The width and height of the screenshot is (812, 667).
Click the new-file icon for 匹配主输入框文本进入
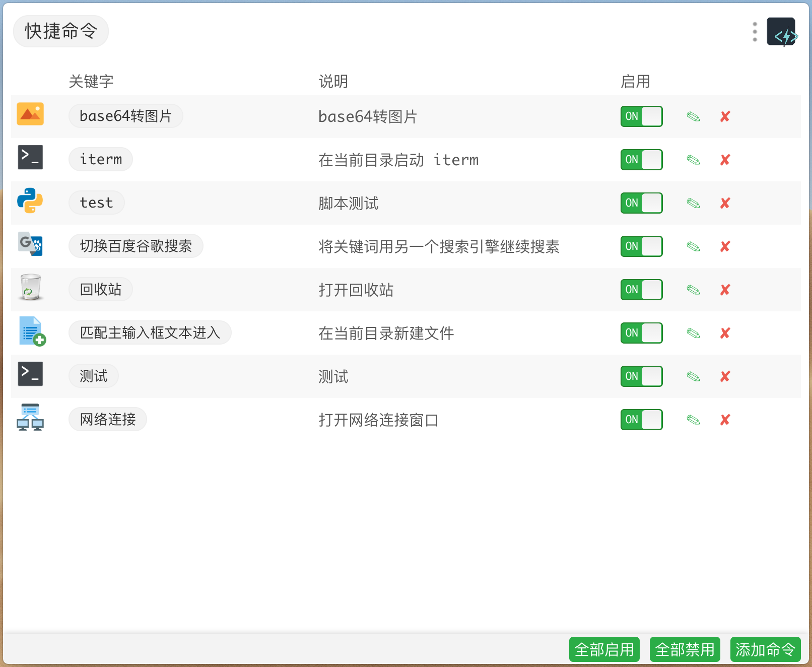pos(32,331)
